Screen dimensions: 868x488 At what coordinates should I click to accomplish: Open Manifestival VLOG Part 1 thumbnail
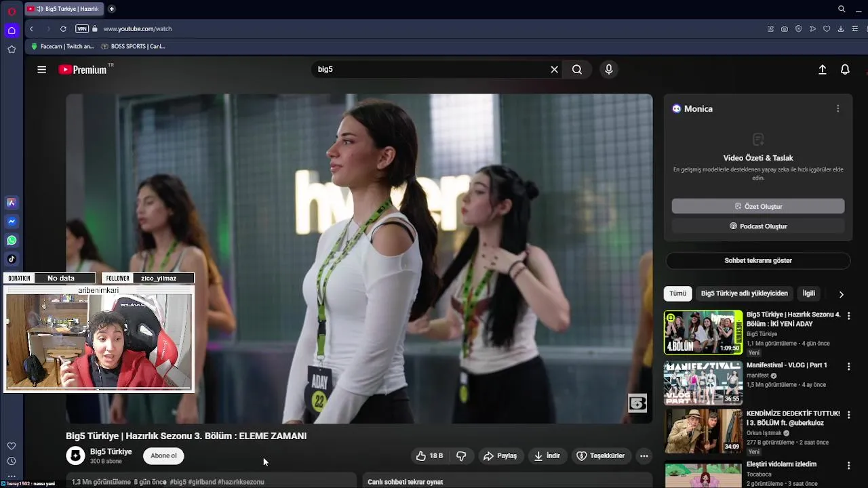703,383
